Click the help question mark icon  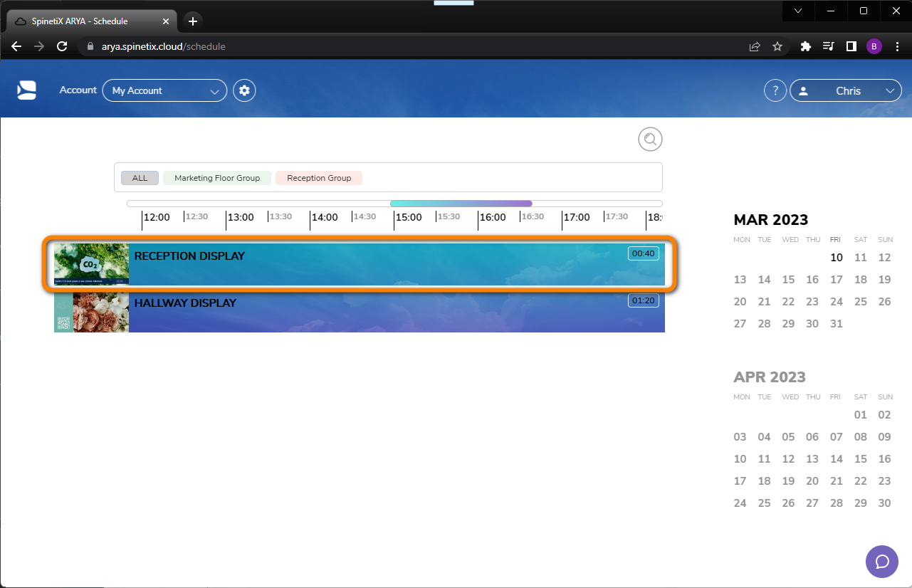pos(775,90)
